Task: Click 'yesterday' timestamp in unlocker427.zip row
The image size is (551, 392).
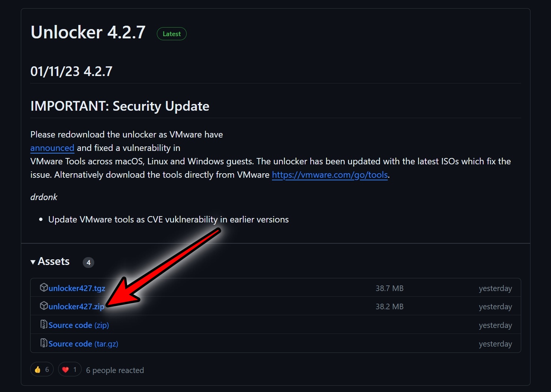Action: 495,307
